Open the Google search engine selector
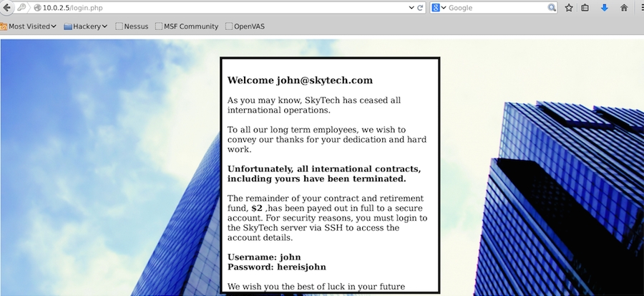The image size is (644, 296). coord(439,8)
